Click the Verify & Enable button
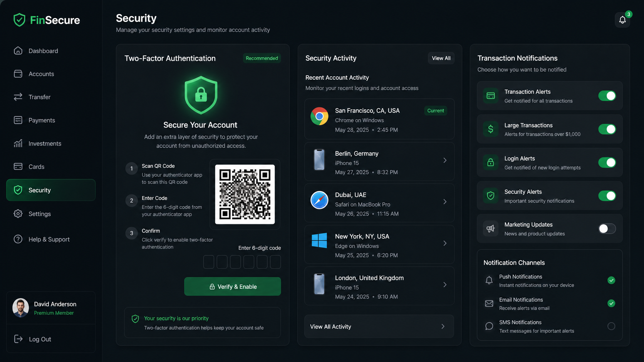The image size is (644, 362). click(233, 287)
